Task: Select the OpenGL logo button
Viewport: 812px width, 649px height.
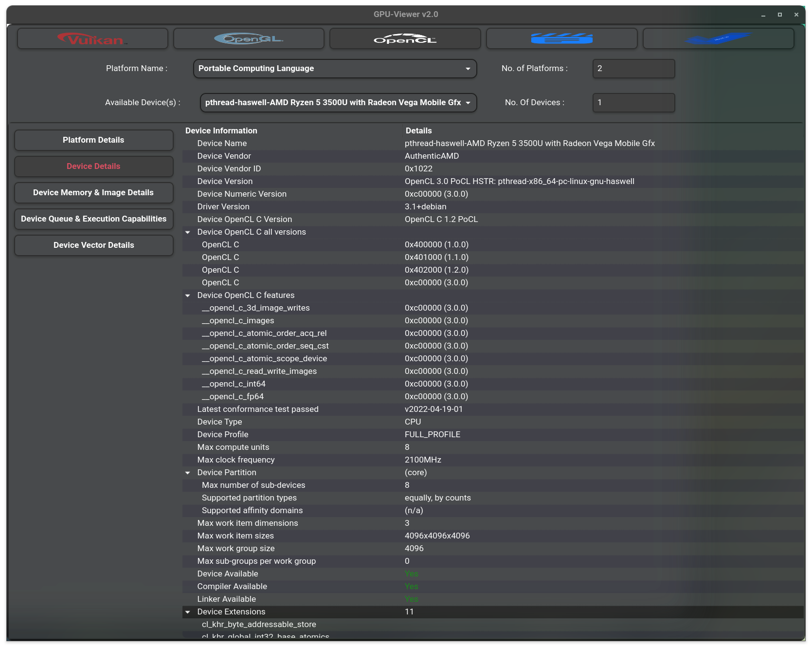Action: click(249, 38)
